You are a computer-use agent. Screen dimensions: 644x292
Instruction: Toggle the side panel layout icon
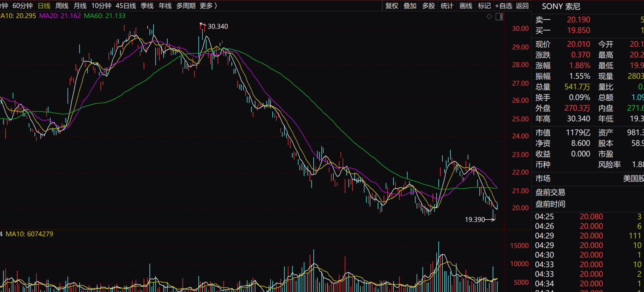tap(499, 17)
